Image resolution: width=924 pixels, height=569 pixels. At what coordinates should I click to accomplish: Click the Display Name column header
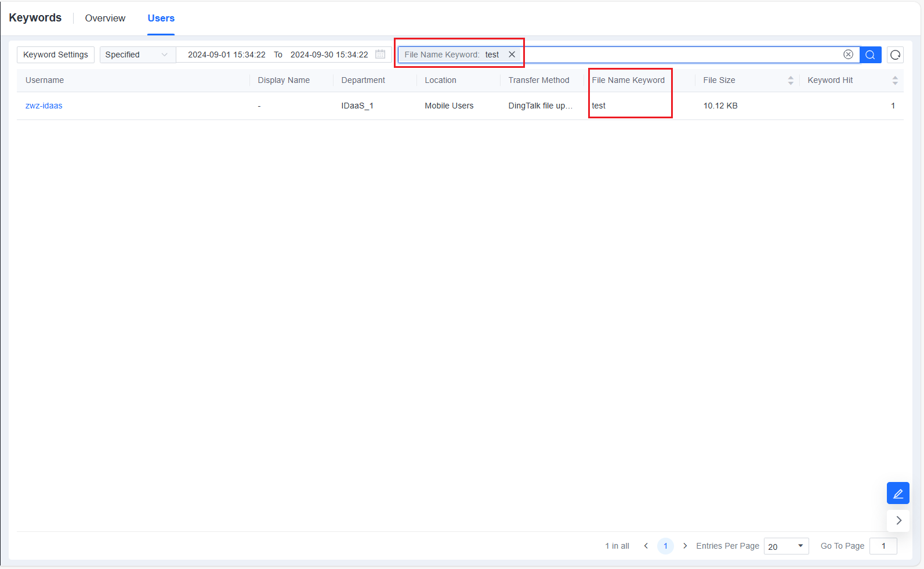(x=284, y=80)
